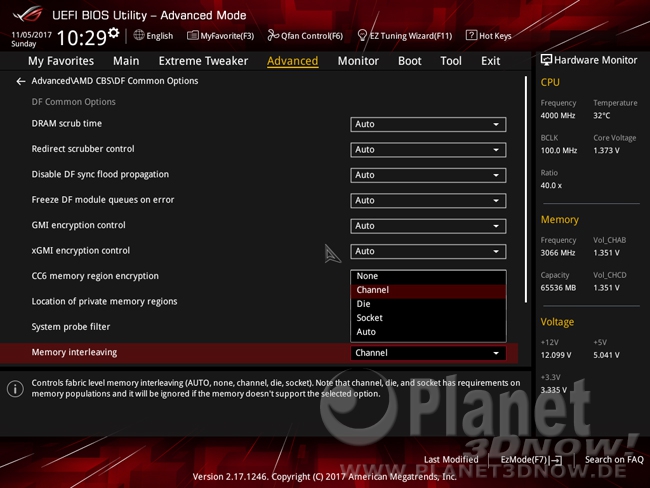This screenshot has width=650, height=488.
Task: Open the My Favorites tab
Action: (x=61, y=61)
